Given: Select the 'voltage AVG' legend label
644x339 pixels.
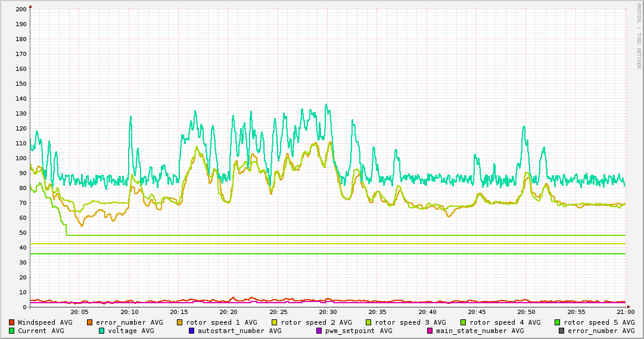Looking at the screenshot, I should [131, 331].
